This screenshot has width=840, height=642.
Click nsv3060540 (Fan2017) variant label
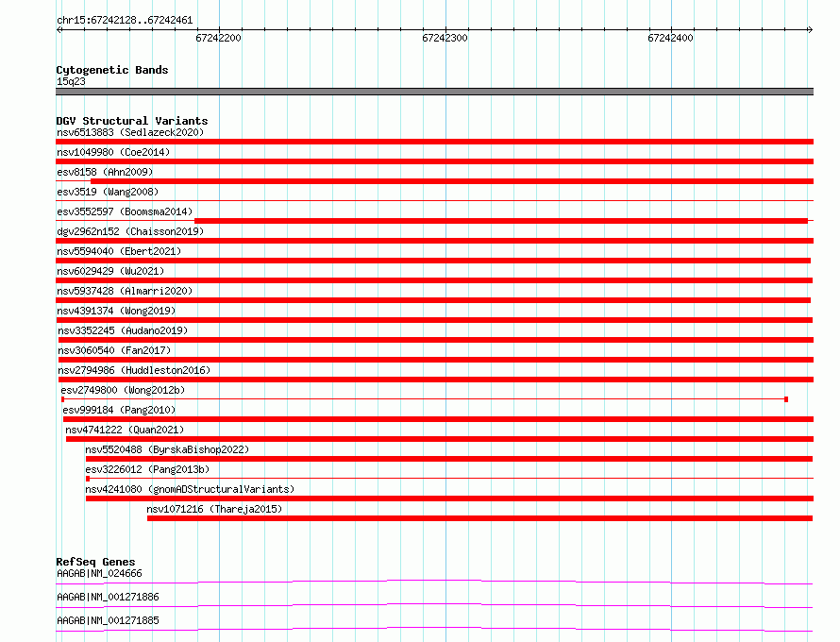click(114, 350)
